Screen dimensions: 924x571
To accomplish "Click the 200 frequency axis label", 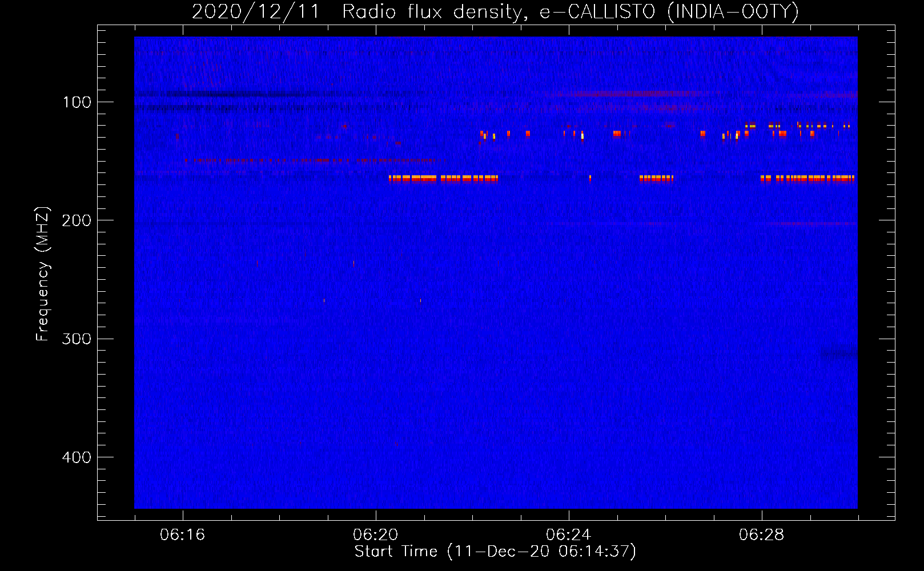I will 77,220.
